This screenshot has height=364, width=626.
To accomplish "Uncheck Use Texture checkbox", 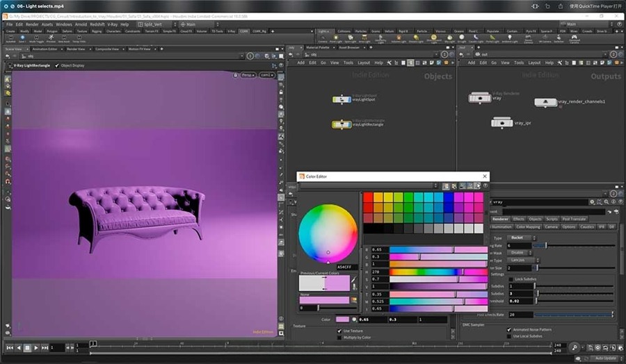I will coord(339,331).
